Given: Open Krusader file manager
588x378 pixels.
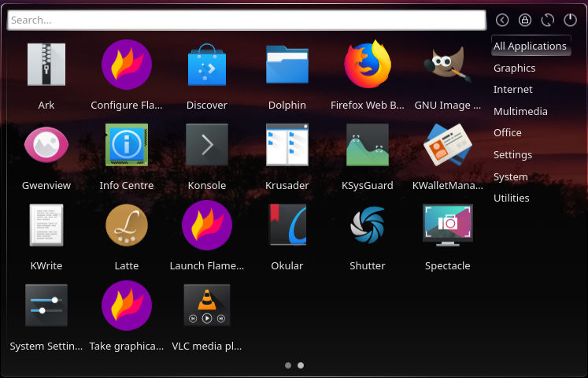Looking at the screenshot, I should [287, 145].
